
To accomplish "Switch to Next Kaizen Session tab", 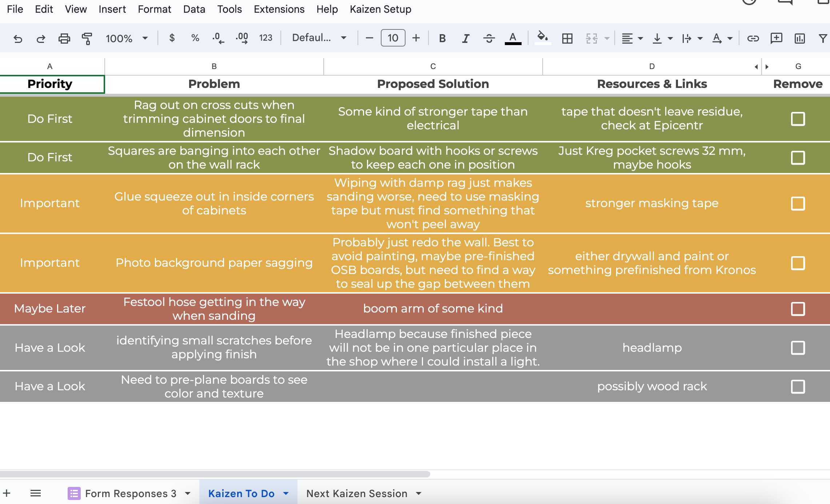I will 356,493.
